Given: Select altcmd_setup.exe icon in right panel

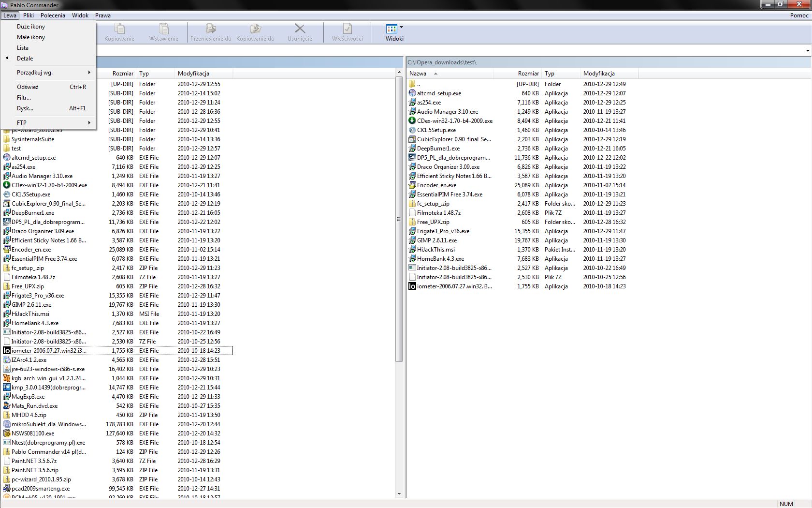Looking at the screenshot, I should pos(412,93).
